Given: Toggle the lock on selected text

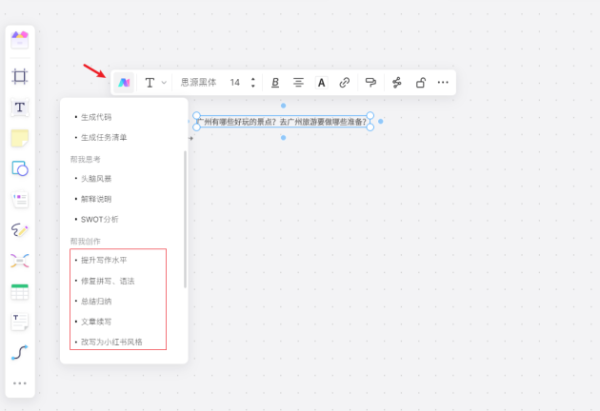Looking at the screenshot, I should click(x=421, y=83).
